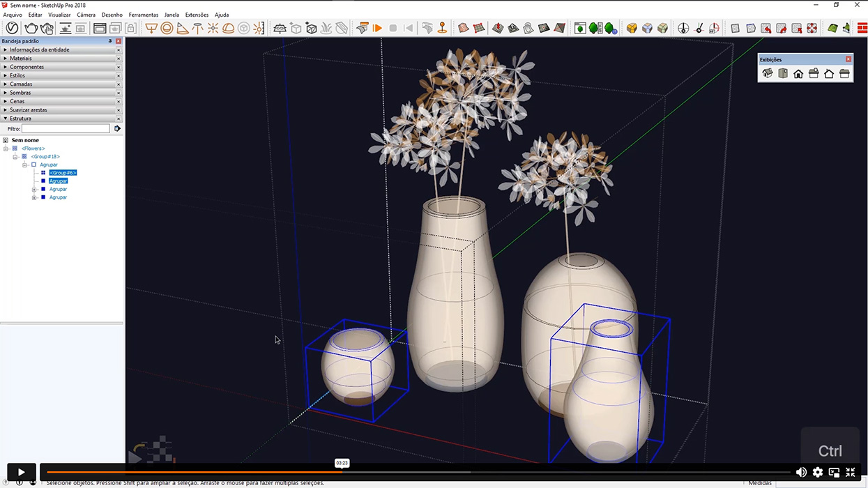The height and width of the screenshot is (488, 868).
Task: Click the first icon in Exibições panel
Action: point(768,73)
